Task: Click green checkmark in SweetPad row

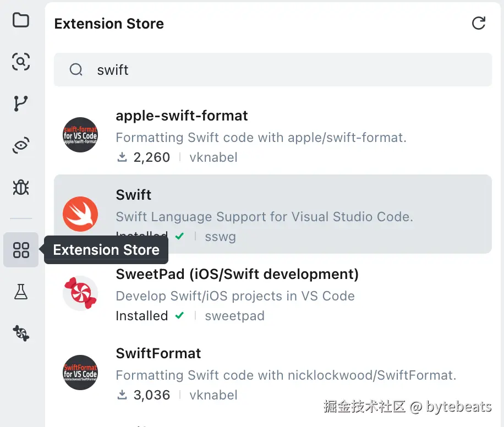Action: tap(180, 315)
